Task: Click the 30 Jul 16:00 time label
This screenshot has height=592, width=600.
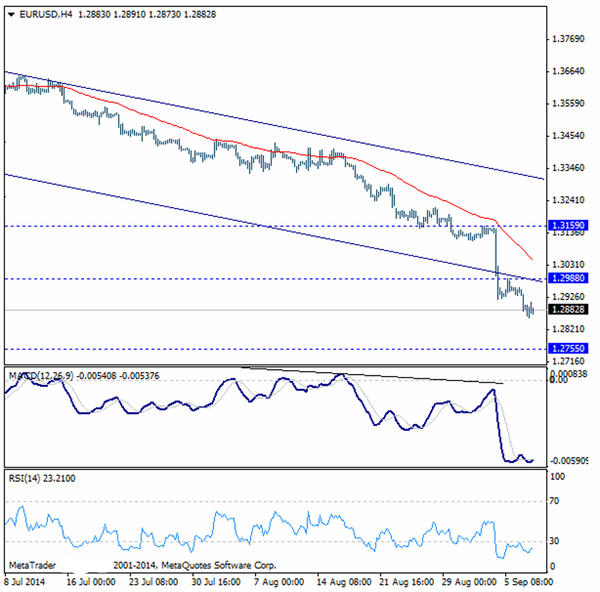Action: [215, 583]
